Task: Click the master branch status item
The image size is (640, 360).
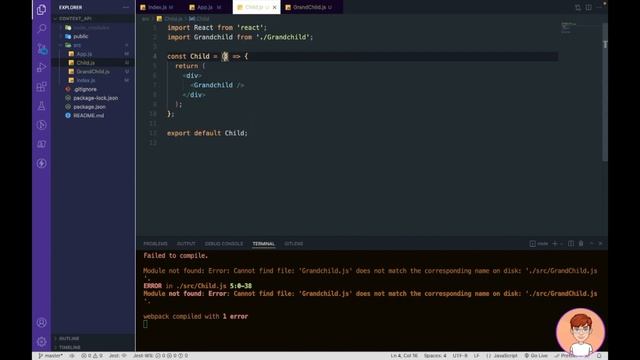Action: (x=51, y=356)
